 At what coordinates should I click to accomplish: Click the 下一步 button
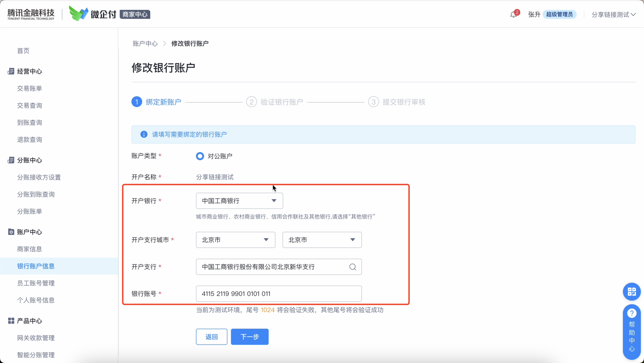pos(250,337)
